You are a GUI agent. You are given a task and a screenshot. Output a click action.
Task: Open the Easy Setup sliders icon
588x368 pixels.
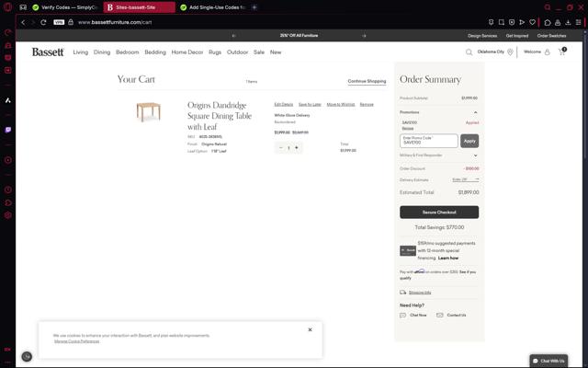tap(578, 22)
